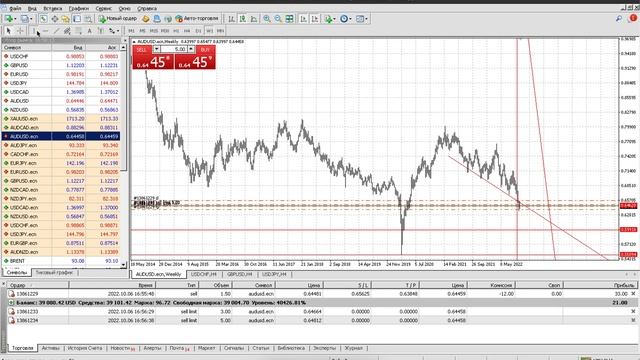Image resolution: width=640 pixels, height=360 pixels.
Task: Select the Text 'A' drawing tool
Action: [89, 31]
